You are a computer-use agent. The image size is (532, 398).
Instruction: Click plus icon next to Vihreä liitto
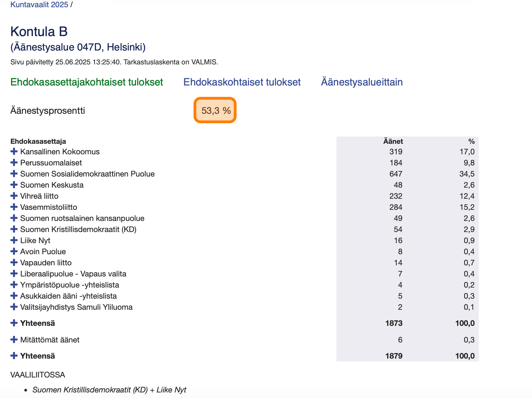click(14, 196)
